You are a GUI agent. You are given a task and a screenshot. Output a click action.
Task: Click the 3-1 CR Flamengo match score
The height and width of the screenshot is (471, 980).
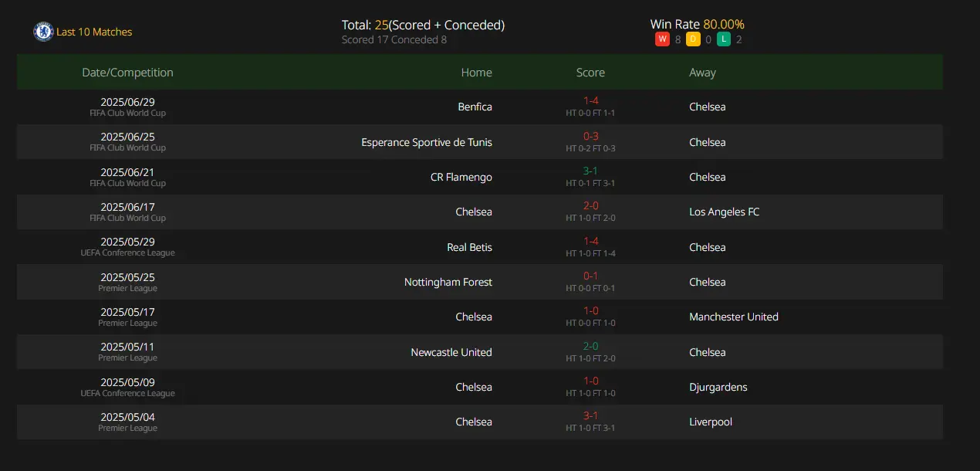click(x=590, y=171)
